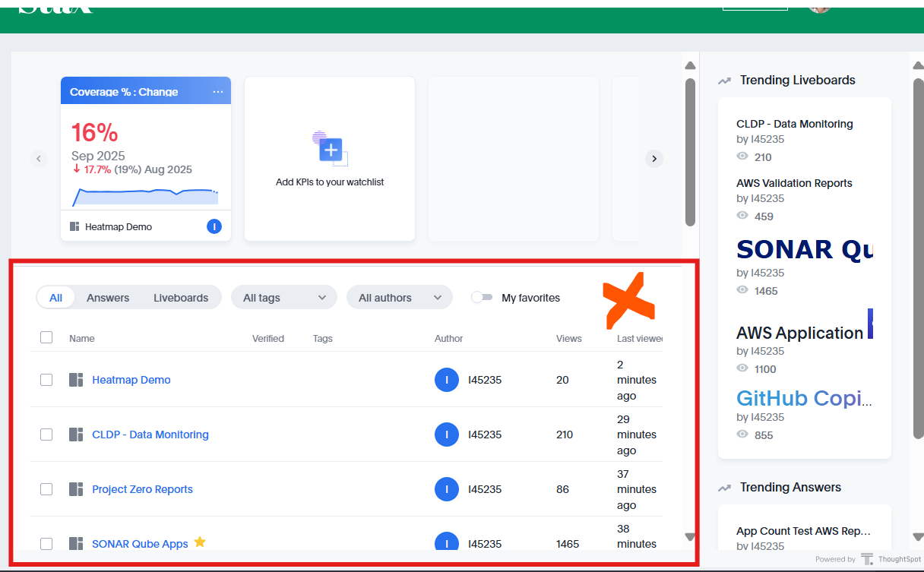The width and height of the screenshot is (924, 572).
Task: Click the views eye icon showing 459
Action: [742, 216]
